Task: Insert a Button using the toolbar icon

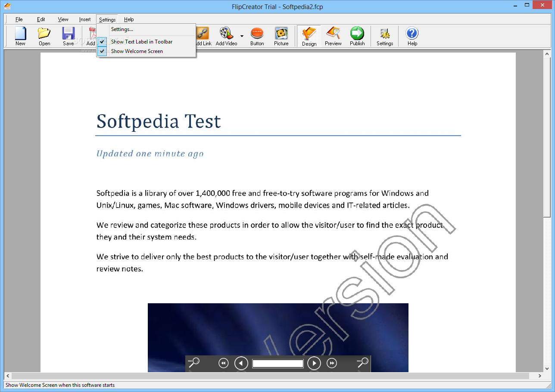Action: point(257,36)
